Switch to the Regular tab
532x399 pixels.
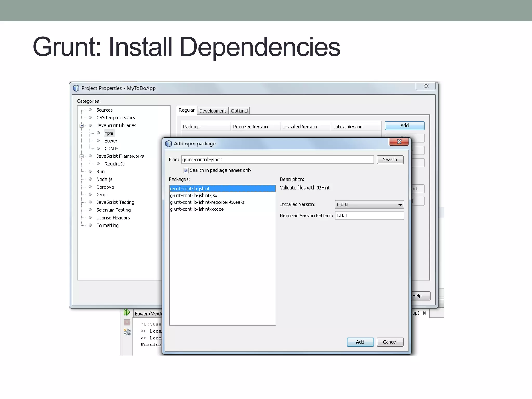tap(187, 110)
